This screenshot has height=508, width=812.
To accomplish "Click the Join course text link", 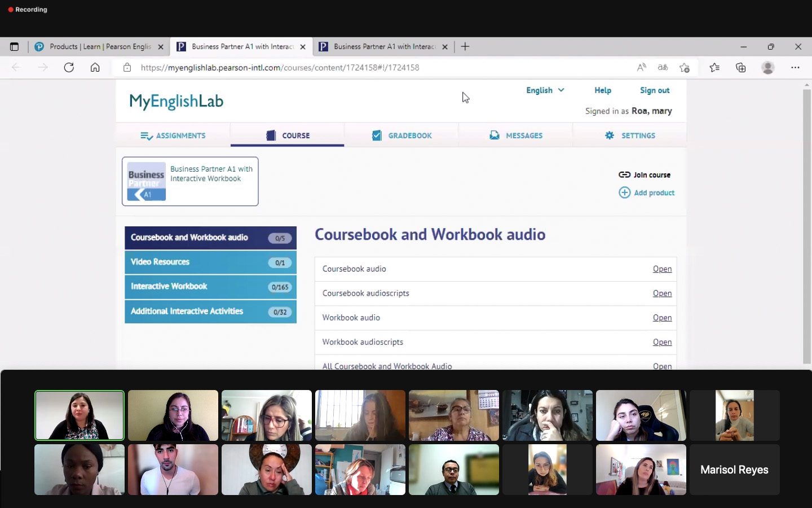I will [652, 175].
